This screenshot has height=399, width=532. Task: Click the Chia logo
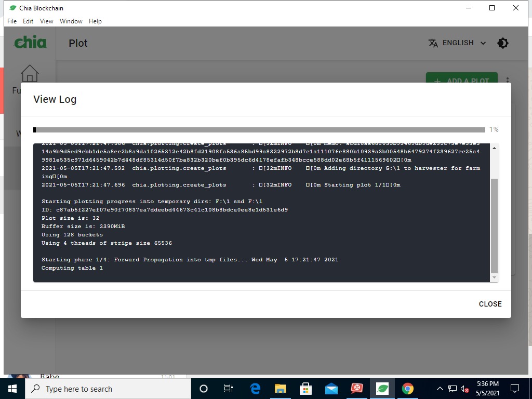coord(30,43)
